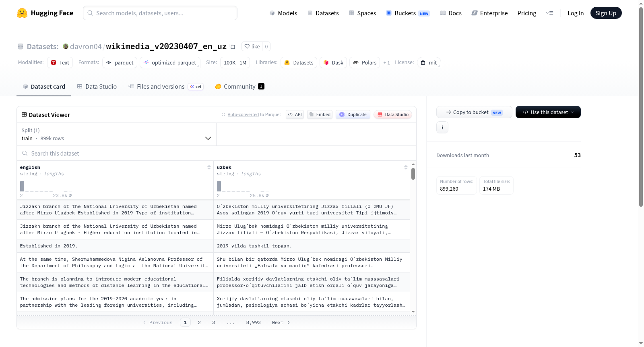Click the like count 0
Image resolution: width=644 pixels, height=347 pixels.
pos(266,46)
